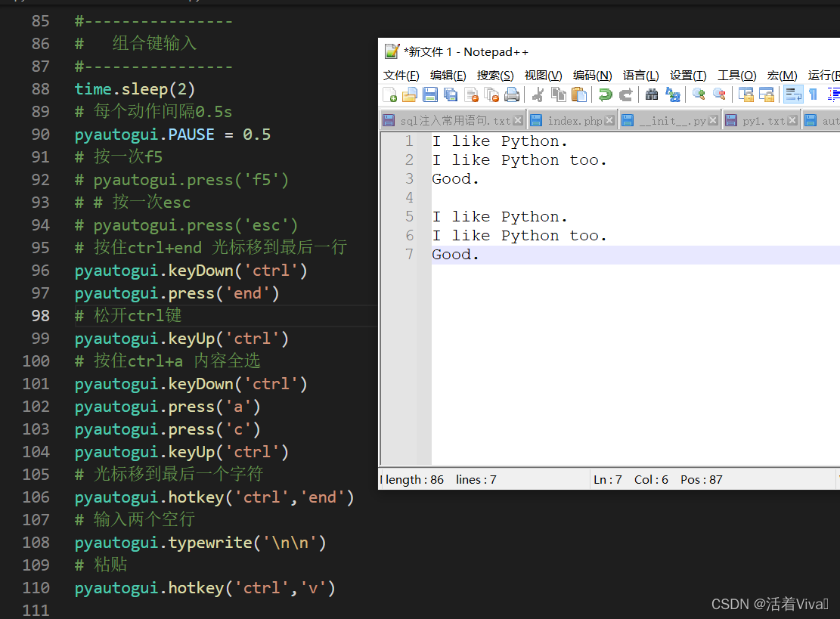840x619 pixels.
Task: Click line 2 'I like Python too.' text
Action: tap(519, 160)
